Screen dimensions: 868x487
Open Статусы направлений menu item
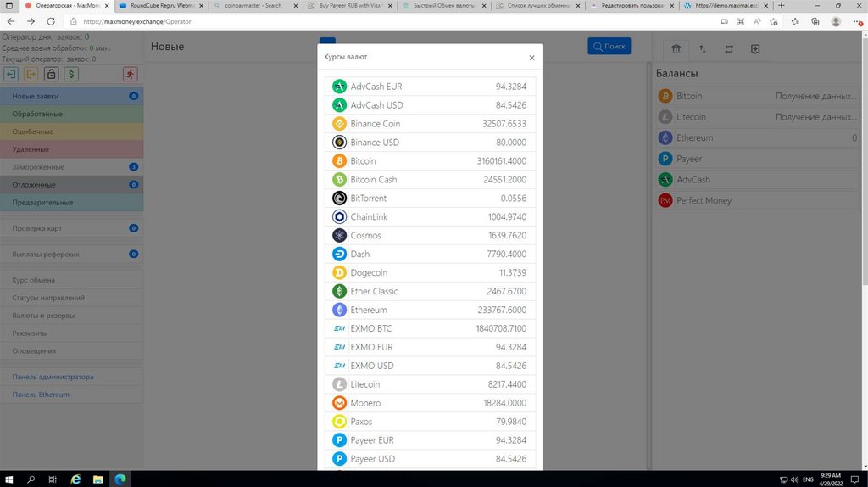[71, 298]
